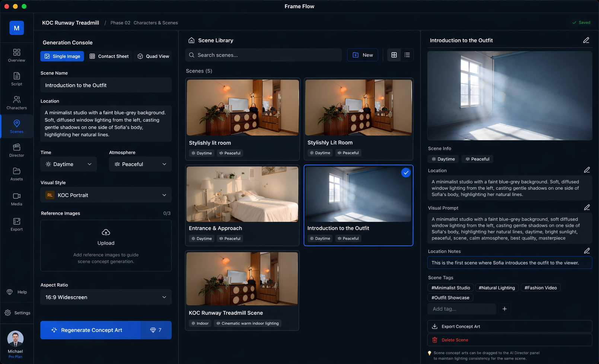This screenshot has height=364, width=599.
Task: Open the Director section in sidebar
Action: [x=16, y=150]
